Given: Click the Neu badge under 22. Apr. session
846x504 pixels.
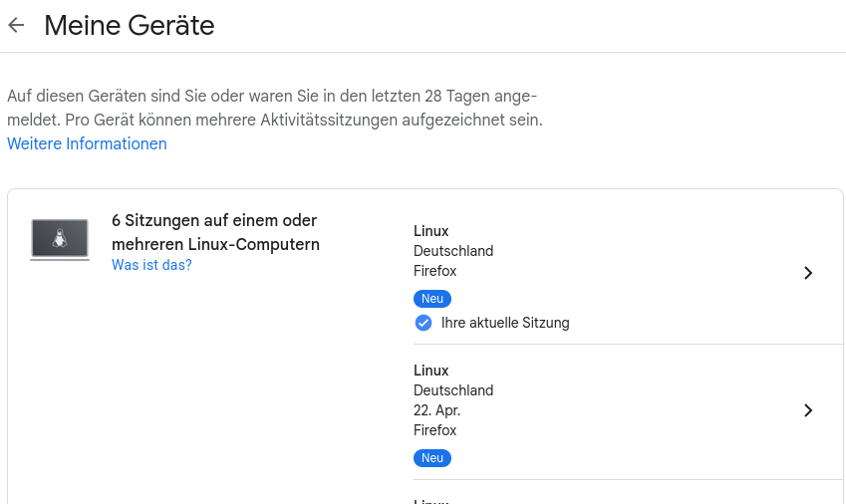Looking at the screenshot, I should (x=432, y=458).
